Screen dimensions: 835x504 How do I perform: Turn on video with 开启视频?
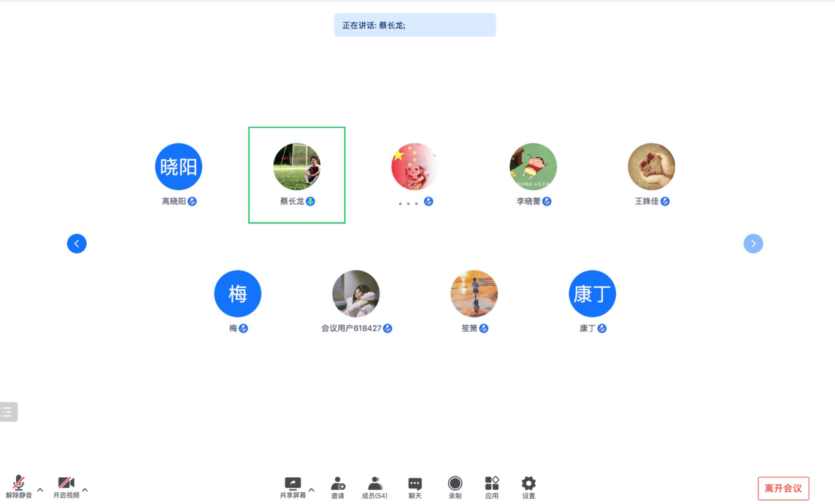point(66,483)
